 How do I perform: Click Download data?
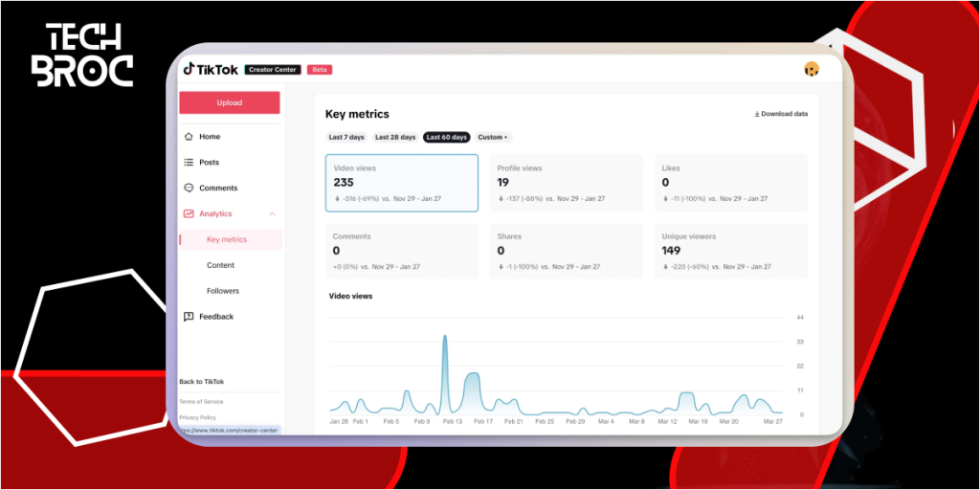[x=781, y=114]
